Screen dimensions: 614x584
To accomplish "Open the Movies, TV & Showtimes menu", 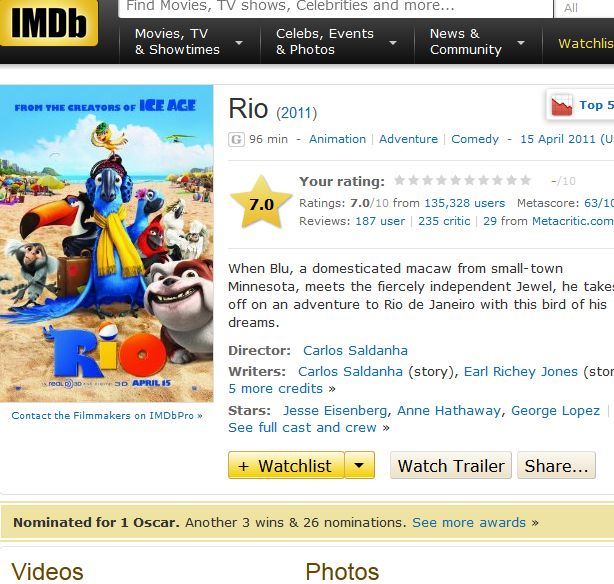I will (x=177, y=42).
